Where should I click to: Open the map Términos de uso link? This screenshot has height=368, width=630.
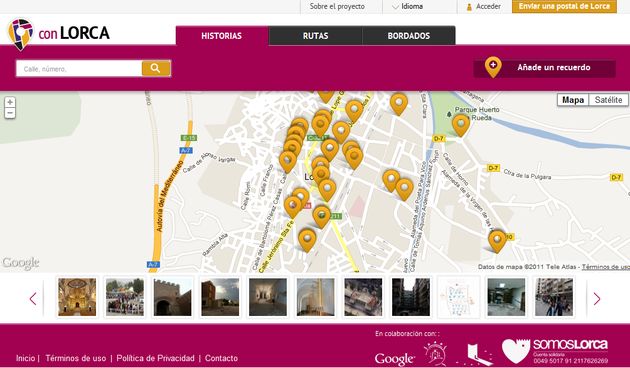(x=605, y=267)
